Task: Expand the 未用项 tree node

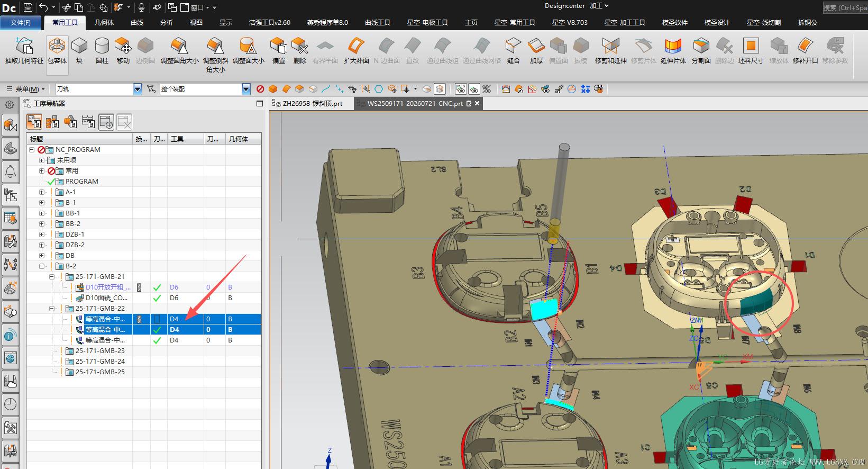Action: click(x=42, y=160)
